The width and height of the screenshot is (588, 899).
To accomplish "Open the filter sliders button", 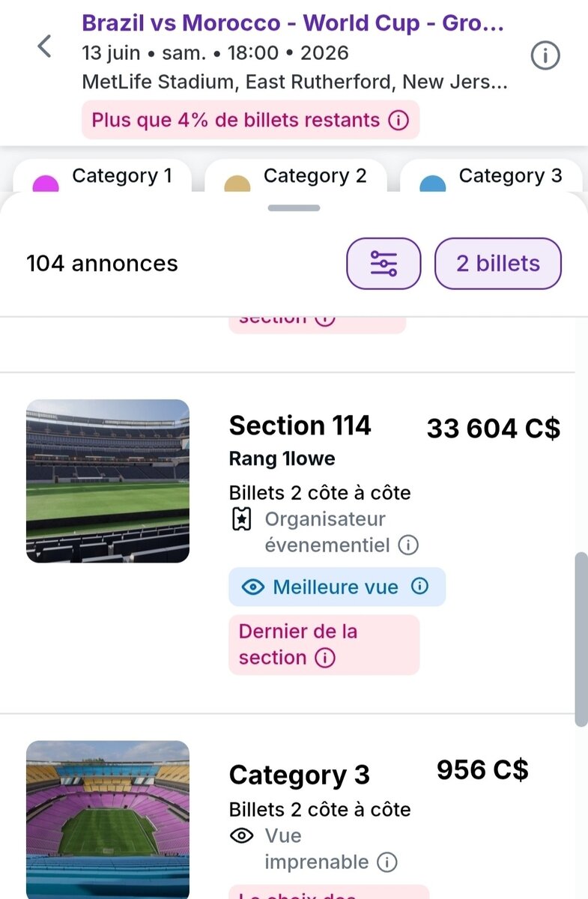I will click(x=384, y=264).
